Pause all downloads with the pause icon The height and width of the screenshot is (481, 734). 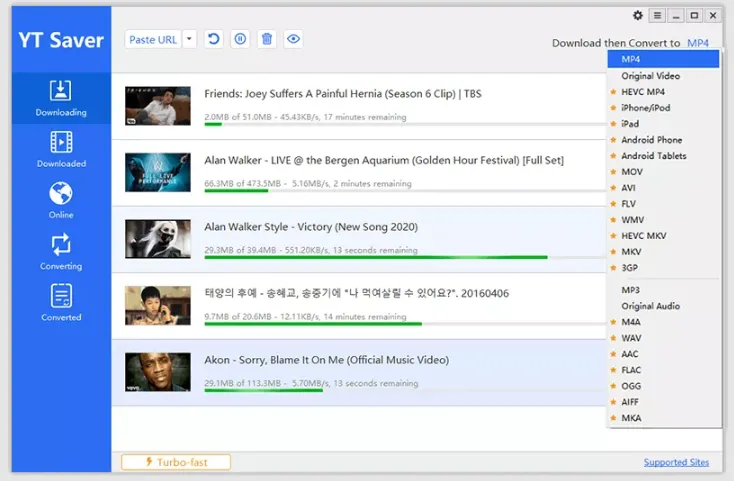pyautogui.click(x=240, y=39)
